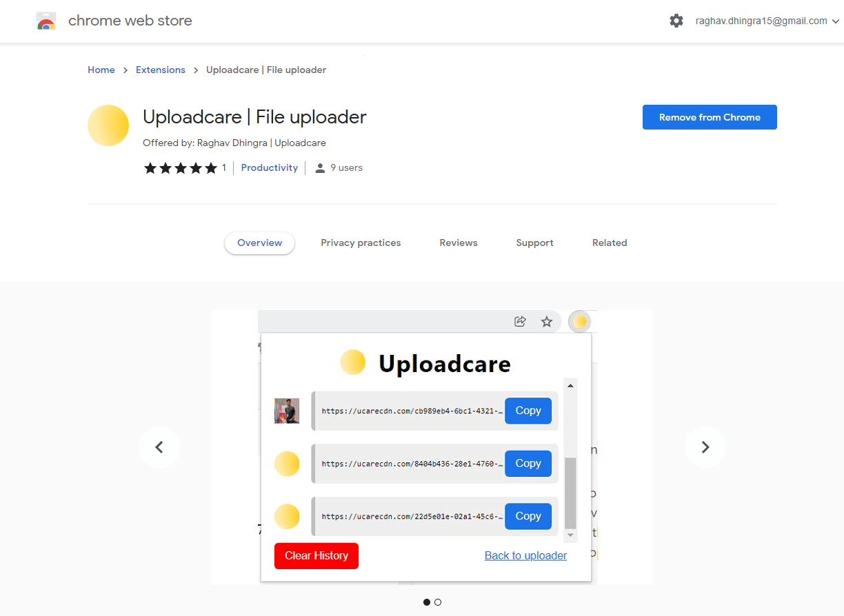Image resolution: width=844 pixels, height=616 pixels.
Task: Click the share icon above the popup
Action: click(x=520, y=321)
